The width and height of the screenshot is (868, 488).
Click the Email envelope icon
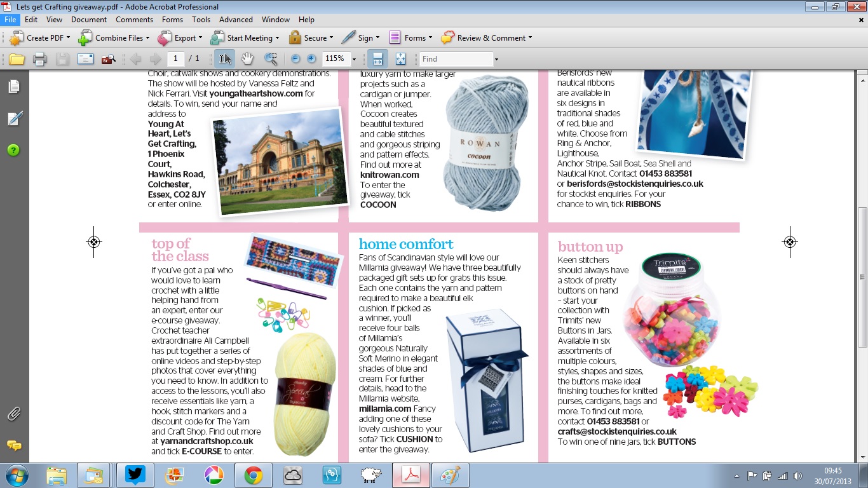tap(85, 59)
